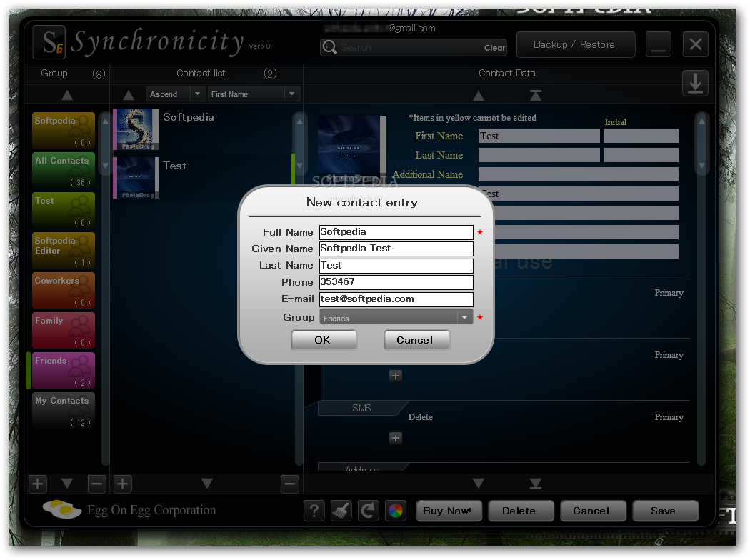Click the bottom Delete button
Image resolution: width=750 pixels, height=560 pixels.
[x=521, y=511]
